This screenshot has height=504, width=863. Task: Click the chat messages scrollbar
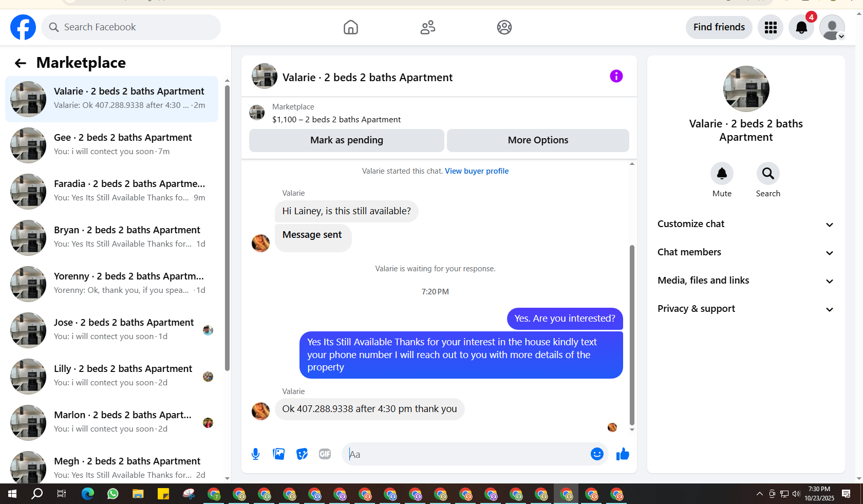click(x=632, y=335)
